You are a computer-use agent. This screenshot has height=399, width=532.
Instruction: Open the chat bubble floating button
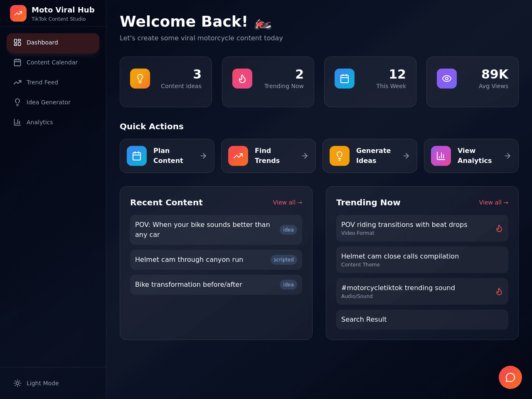point(510,377)
